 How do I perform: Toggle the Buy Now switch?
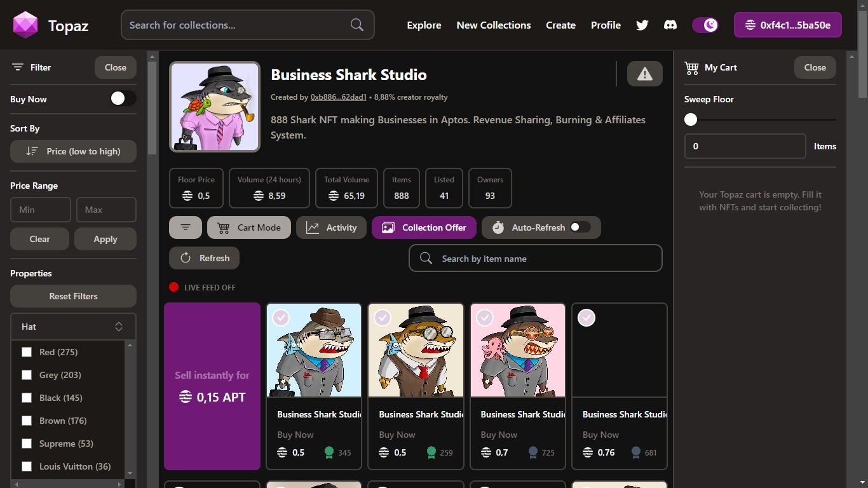coord(123,98)
